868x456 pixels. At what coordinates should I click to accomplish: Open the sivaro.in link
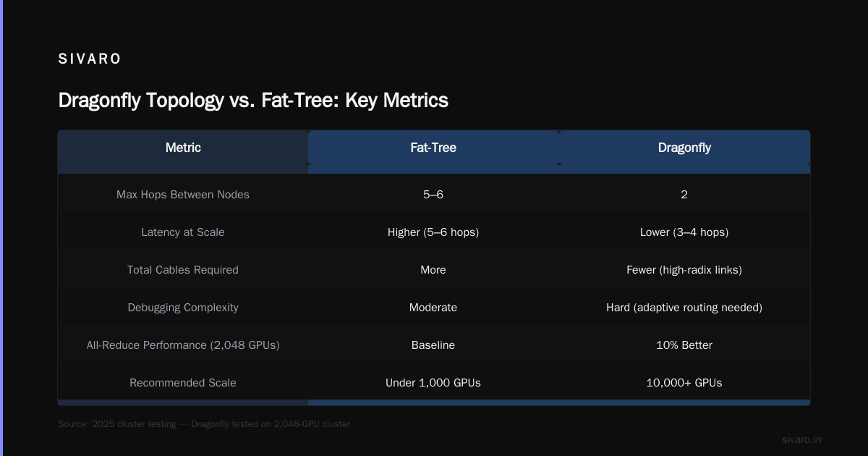801,439
